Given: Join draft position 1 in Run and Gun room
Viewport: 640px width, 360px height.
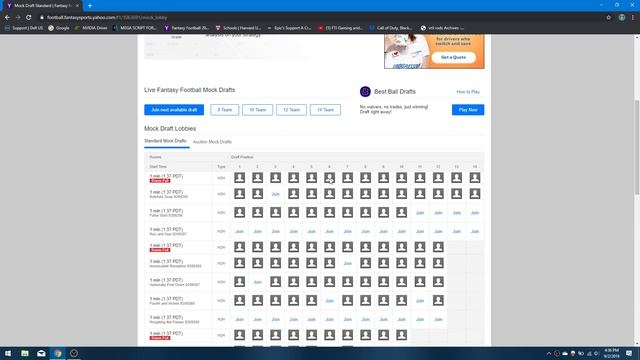Looking at the screenshot, I should click(x=240, y=231).
